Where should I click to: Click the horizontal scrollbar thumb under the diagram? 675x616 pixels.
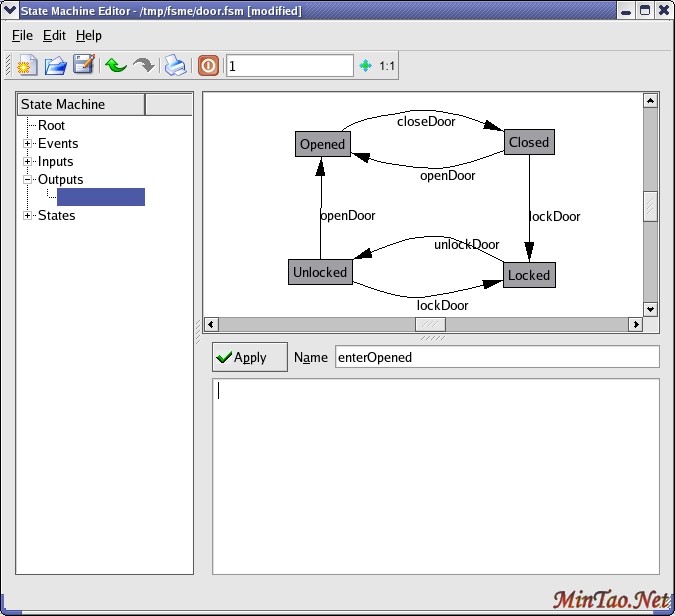(x=430, y=325)
